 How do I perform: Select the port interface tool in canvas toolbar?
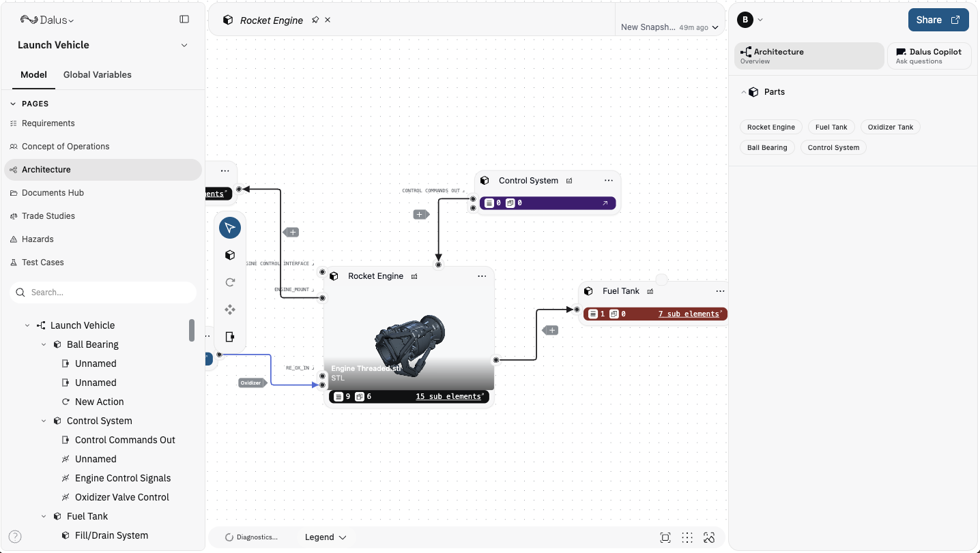[x=230, y=337]
